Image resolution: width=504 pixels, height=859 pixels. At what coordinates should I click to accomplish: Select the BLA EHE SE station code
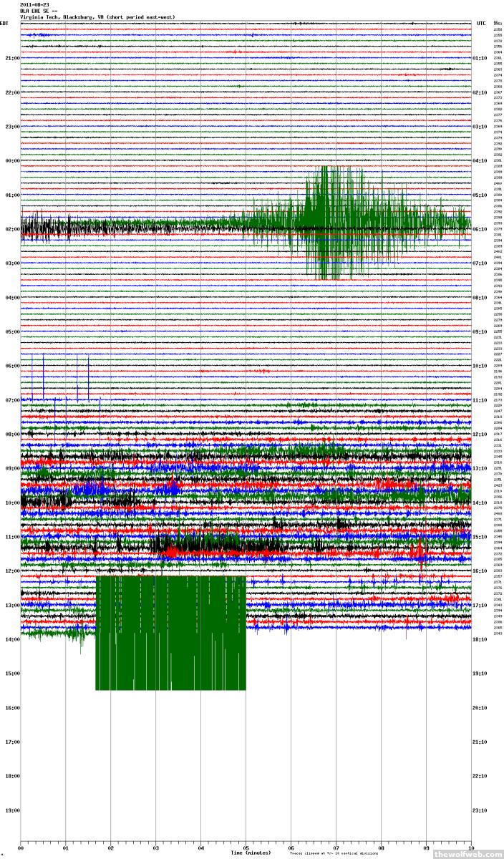[x=35, y=11]
